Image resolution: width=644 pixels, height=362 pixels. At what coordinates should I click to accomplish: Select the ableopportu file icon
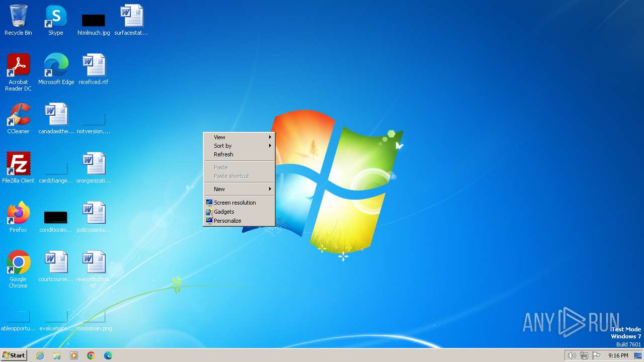18,321
